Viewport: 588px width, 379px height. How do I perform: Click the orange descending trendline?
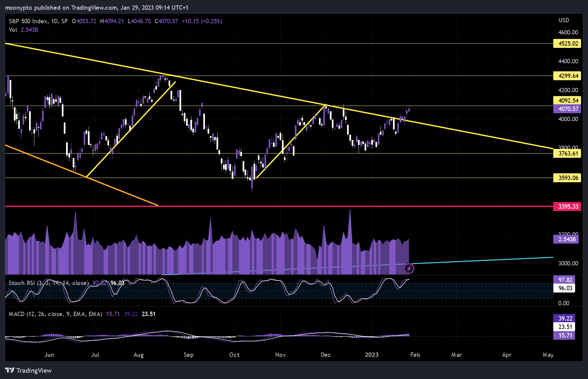click(x=82, y=175)
